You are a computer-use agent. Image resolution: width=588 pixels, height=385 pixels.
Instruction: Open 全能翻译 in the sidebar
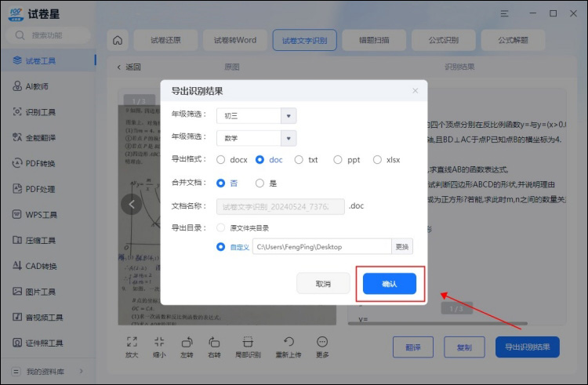(x=48, y=137)
